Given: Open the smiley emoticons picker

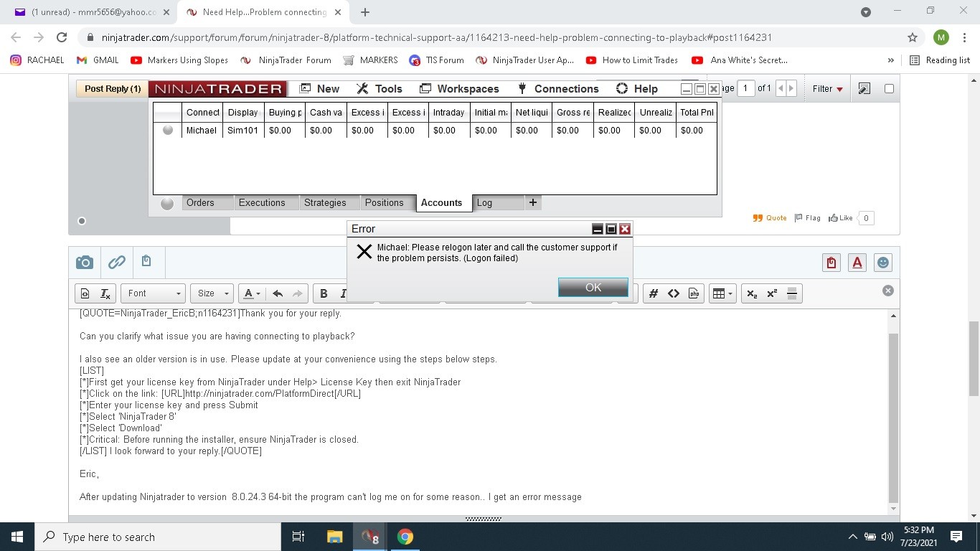Looking at the screenshot, I should pyautogui.click(x=882, y=263).
